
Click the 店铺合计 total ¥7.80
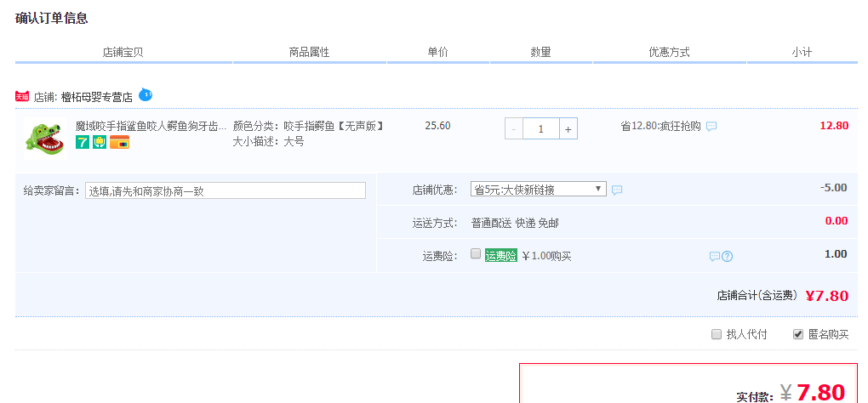tap(826, 296)
